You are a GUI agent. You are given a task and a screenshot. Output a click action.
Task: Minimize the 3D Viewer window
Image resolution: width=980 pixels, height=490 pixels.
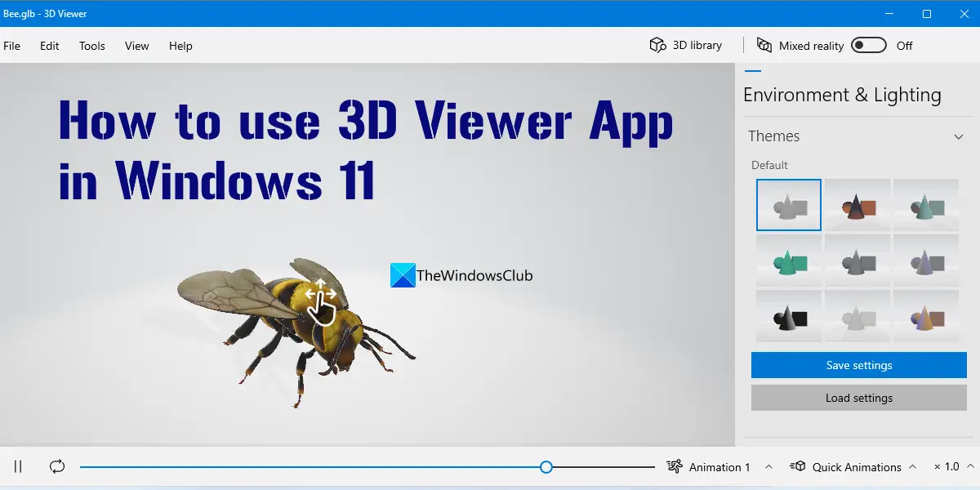890,14
